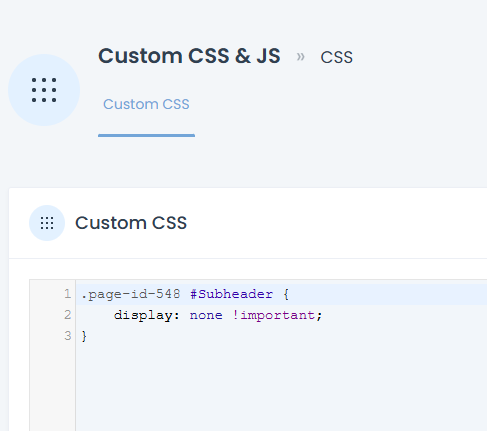This screenshot has width=487, height=431.
Task: Click the closing brace on line 3
Action: pos(84,336)
